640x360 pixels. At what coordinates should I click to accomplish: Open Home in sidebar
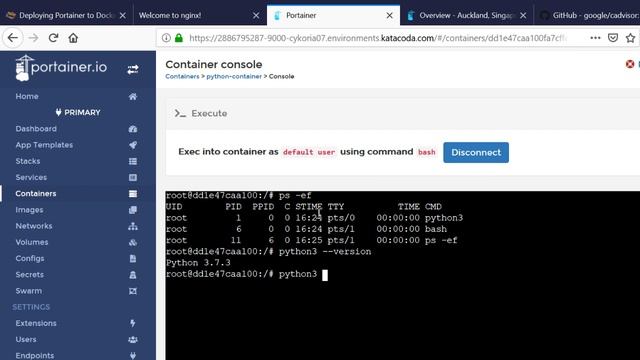click(x=27, y=96)
